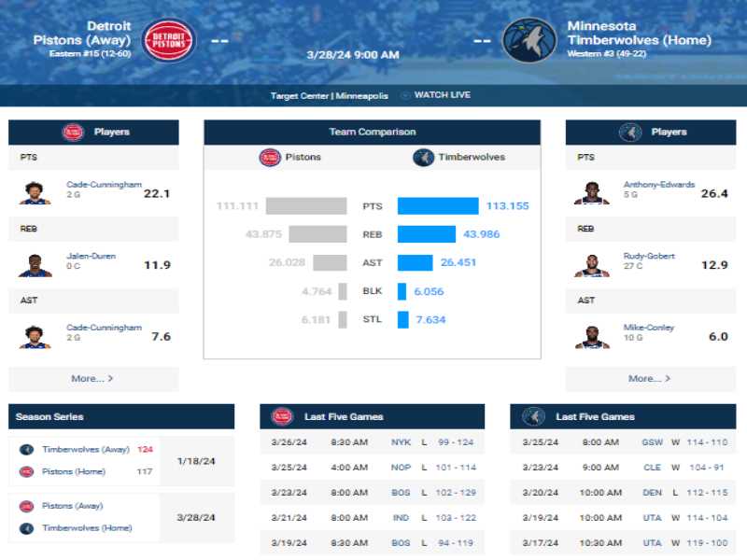Click Timberwolves icon in right Players header
This screenshot has width=747, height=560.
point(630,132)
